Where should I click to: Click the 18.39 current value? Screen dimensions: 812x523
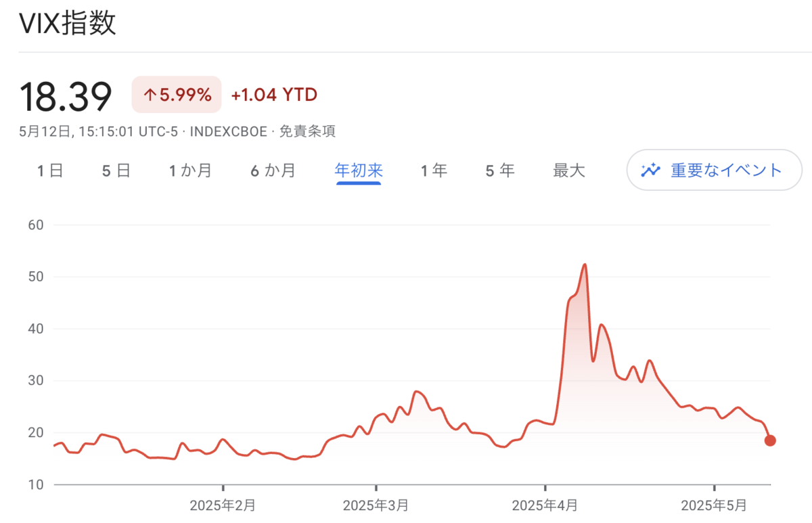[66, 96]
